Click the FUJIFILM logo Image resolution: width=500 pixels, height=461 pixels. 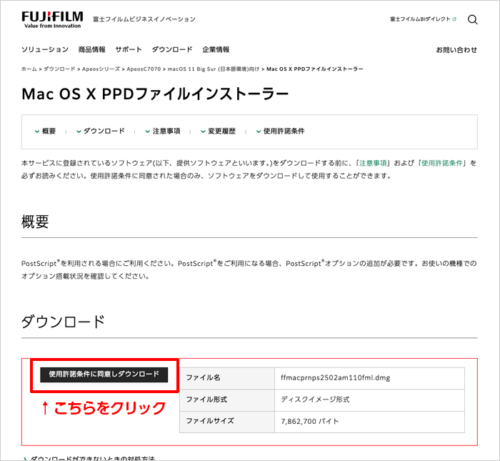click(52, 20)
